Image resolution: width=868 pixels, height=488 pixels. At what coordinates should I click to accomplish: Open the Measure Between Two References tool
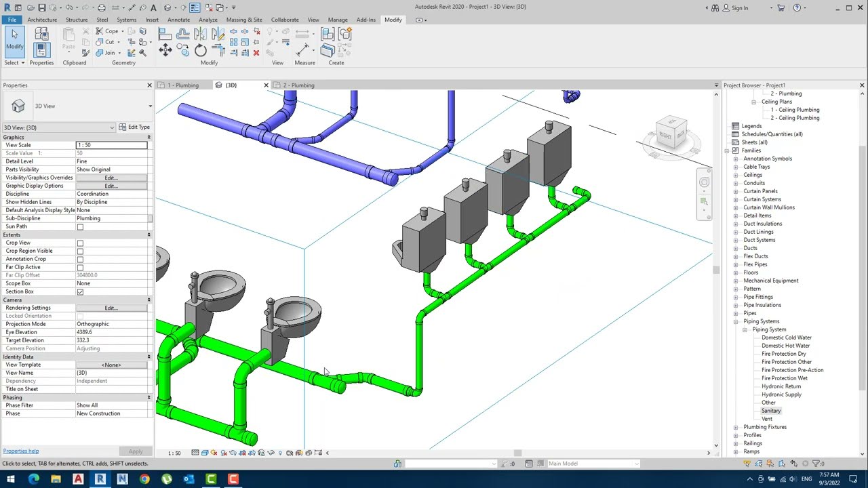click(x=303, y=49)
